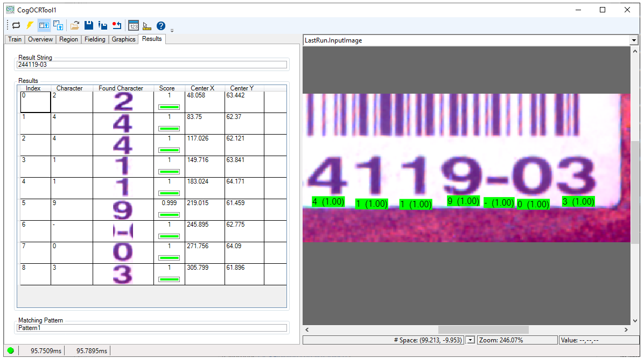Image resolution: width=644 pixels, height=358 pixels.
Task: Click the image display right scroll arrow
Action: click(626, 329)
